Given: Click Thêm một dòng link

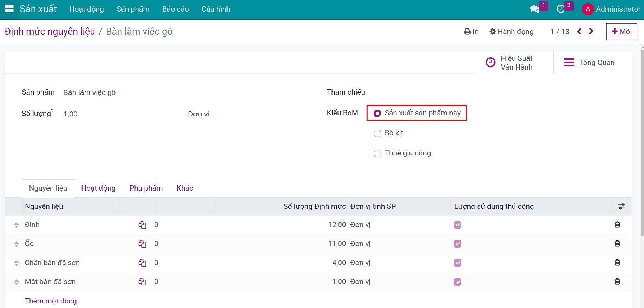Looking at the screenshot, I should point(51,301).
